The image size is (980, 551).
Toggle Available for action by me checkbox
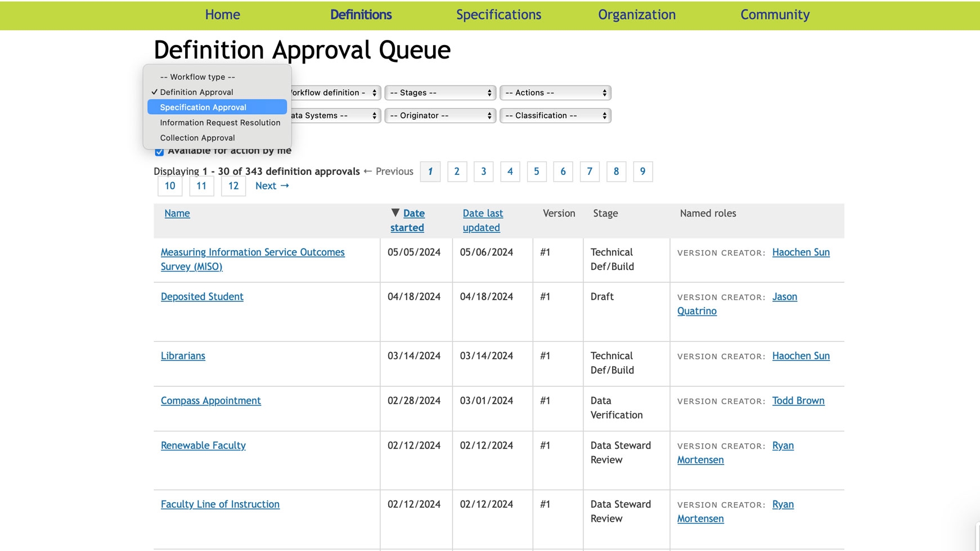tap(159, 152)
